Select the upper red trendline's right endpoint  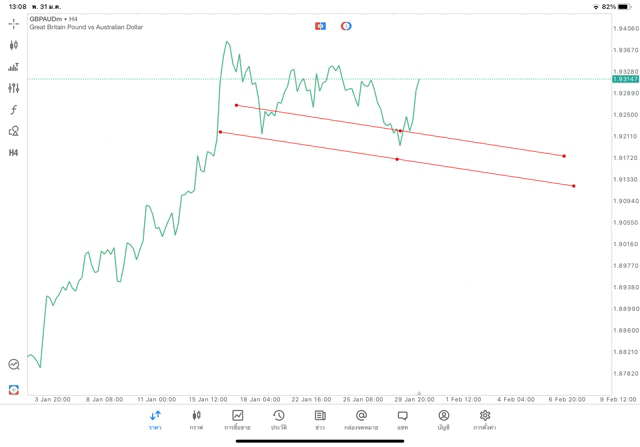(x=564, y=156)
